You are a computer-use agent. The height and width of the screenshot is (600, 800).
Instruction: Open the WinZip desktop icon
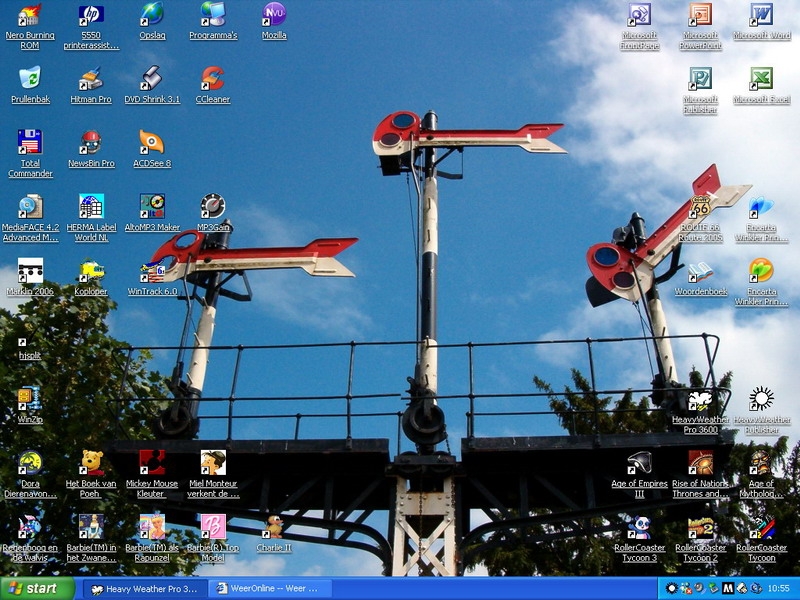tap(30, 398)
